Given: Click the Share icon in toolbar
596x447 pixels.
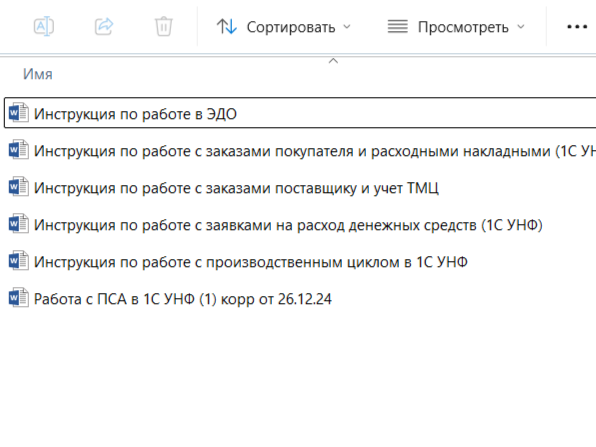Looking at the screenshot, I should pos(104,27).
